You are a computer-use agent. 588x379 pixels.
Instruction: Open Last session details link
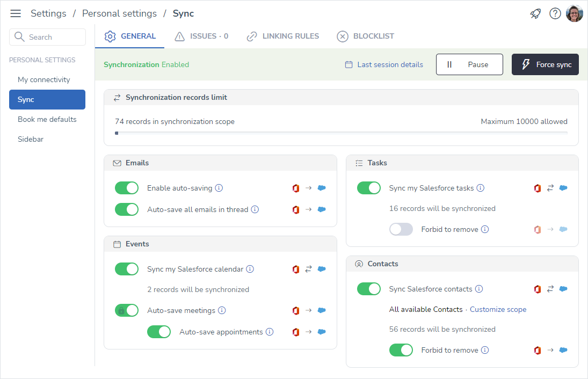tap(390, 64)
